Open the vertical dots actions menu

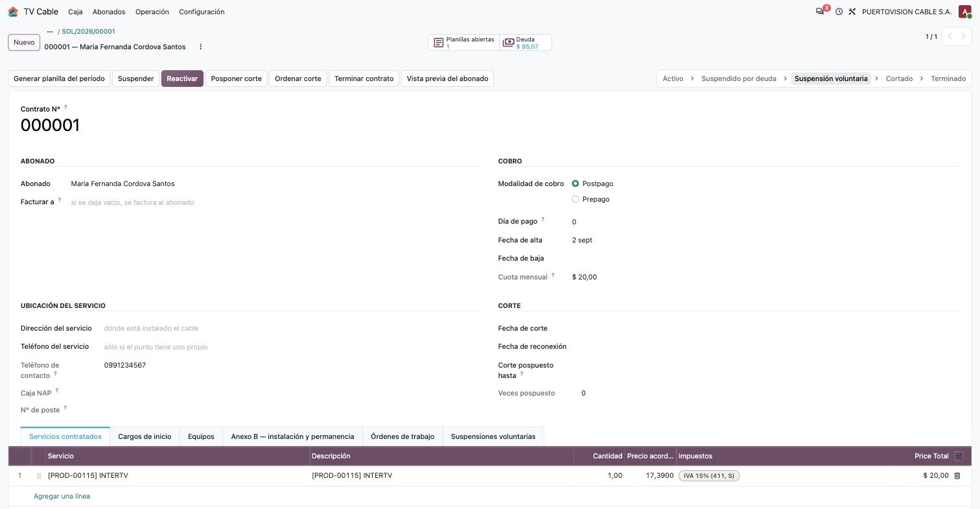click(200, 47)
